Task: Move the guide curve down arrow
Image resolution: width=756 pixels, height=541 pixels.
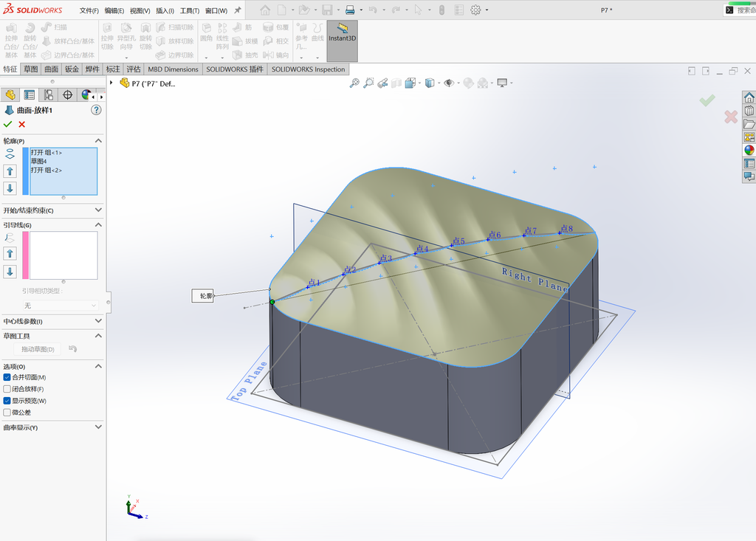Action: tap(10, 272)
